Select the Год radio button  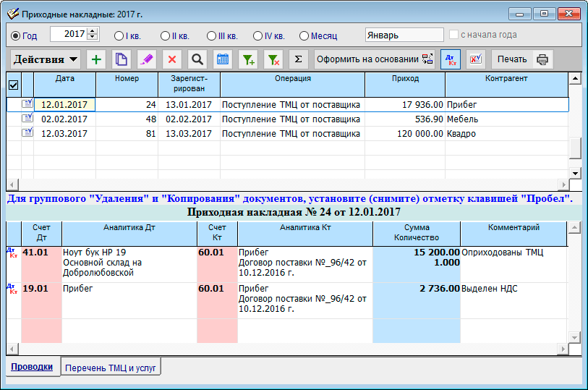pos(15,35)
